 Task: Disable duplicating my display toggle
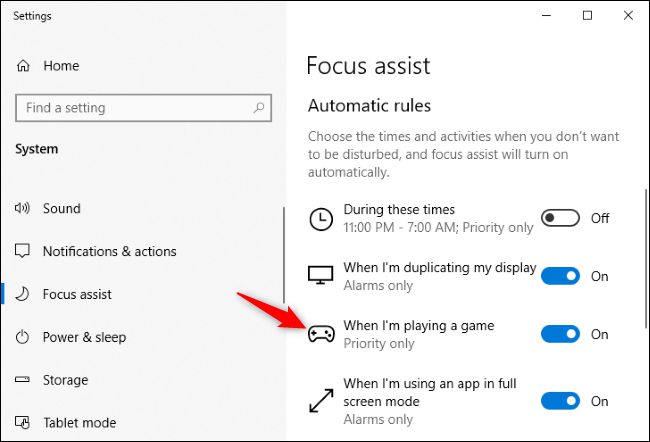click(x=560, y=276)
